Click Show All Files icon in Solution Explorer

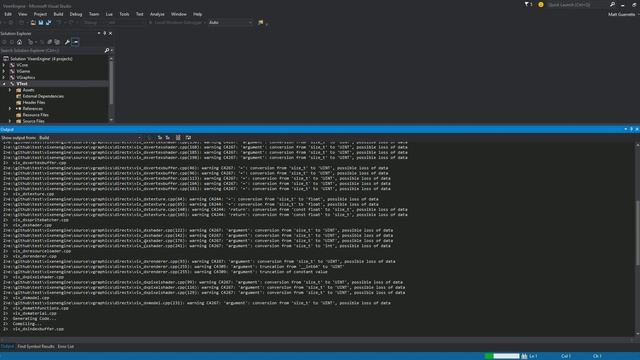tap(57, 42)
